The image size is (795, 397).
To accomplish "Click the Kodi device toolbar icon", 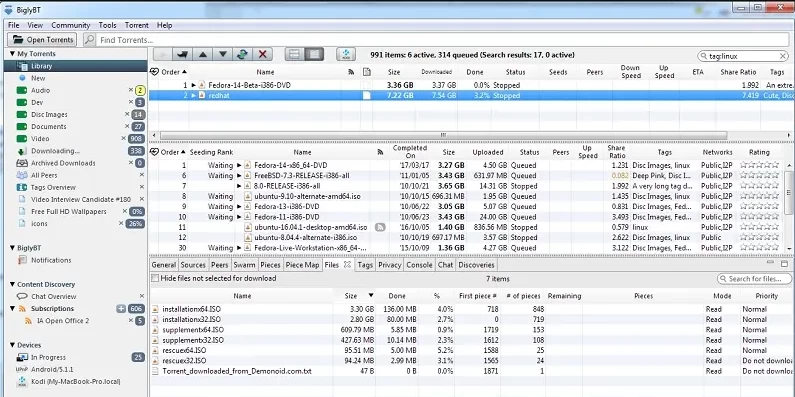I will click(347, 54).
